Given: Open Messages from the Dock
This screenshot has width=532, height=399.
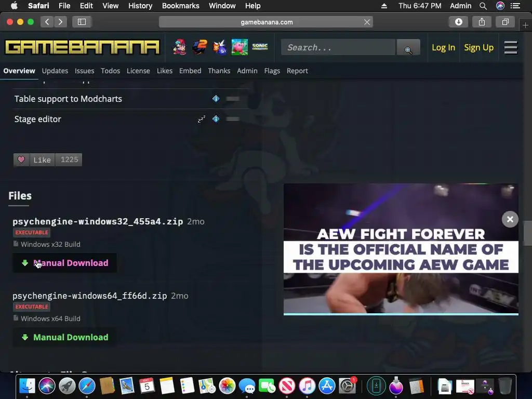Looking at the screenshot, I should click(247, 386).
